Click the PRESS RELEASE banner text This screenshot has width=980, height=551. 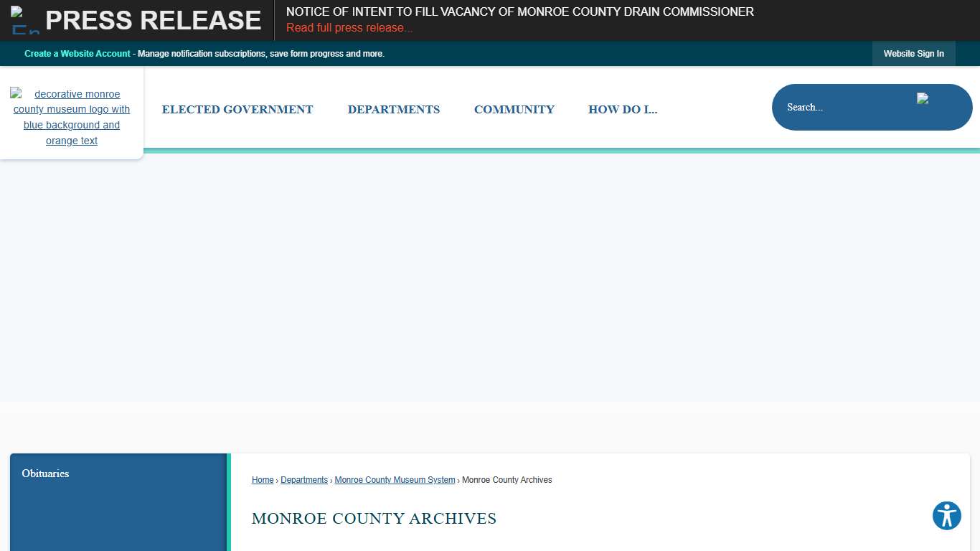[154, 19]
